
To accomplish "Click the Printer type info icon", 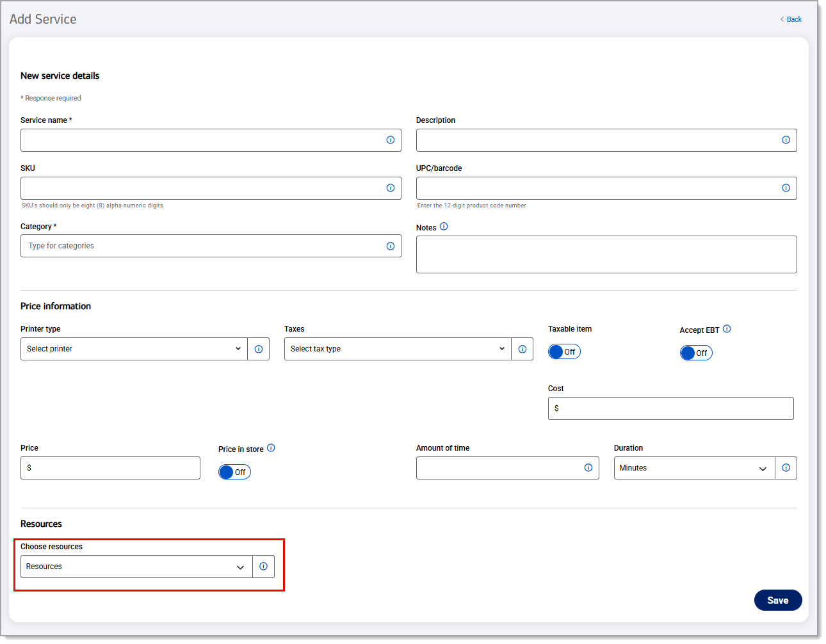I will point(259,349).
